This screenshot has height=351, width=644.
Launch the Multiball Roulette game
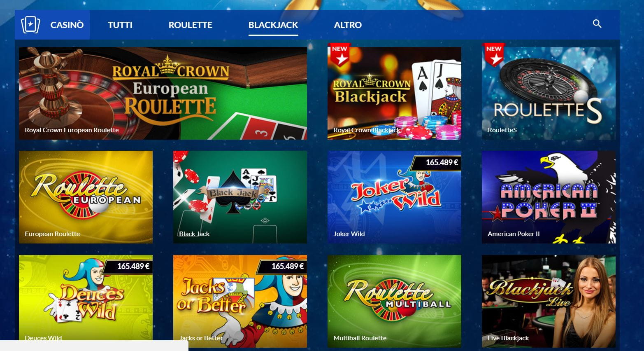(394, 301)
